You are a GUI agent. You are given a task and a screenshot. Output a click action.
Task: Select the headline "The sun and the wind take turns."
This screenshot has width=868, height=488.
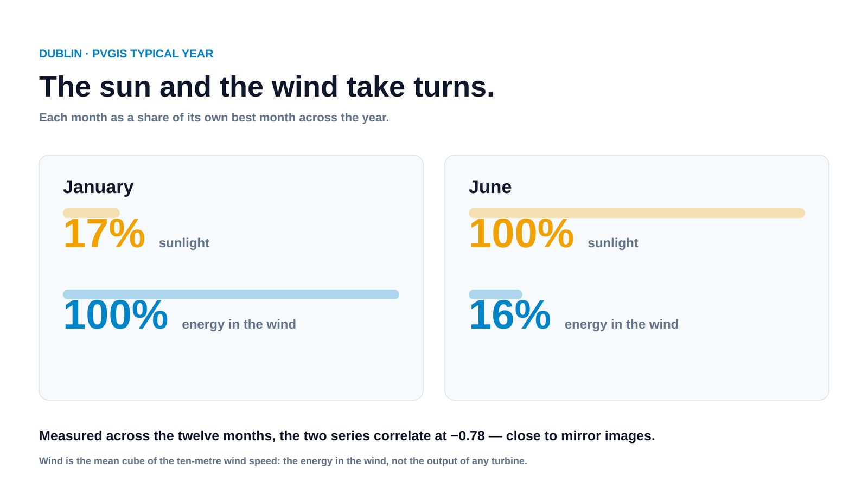(x=267, y=87)
